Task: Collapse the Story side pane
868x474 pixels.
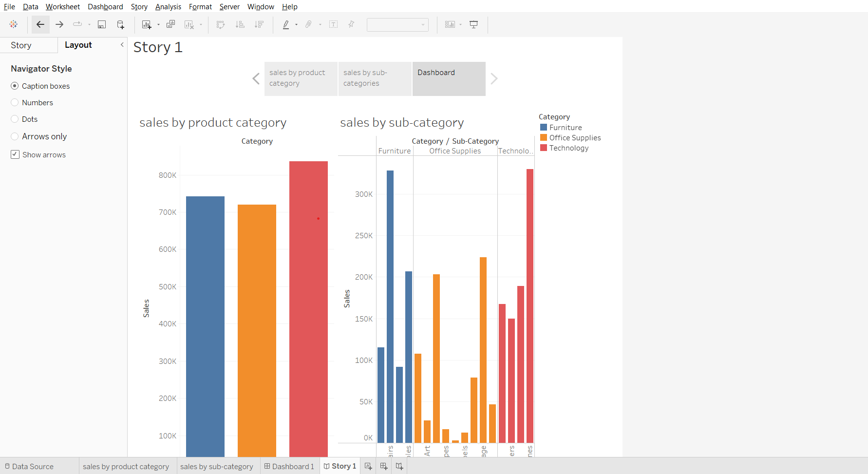Action: [x=122, y=45]
